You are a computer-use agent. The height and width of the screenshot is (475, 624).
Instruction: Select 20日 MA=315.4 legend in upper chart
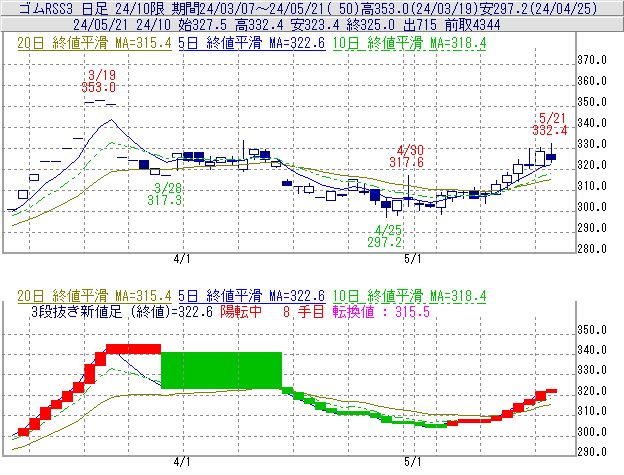94,43
